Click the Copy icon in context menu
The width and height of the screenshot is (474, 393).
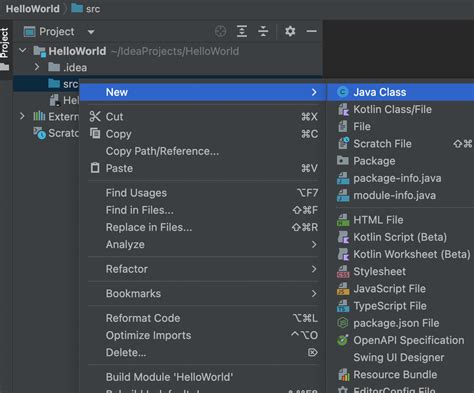tap(95, 133)
